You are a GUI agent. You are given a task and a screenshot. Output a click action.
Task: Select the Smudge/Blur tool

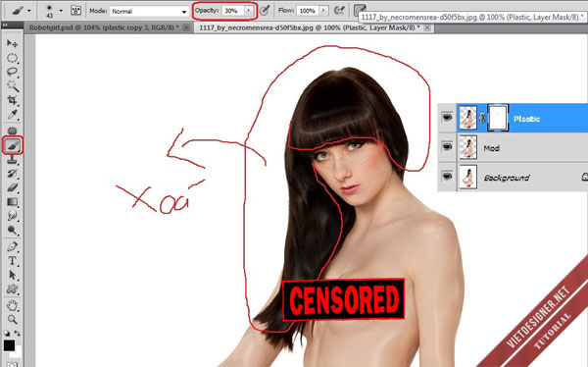coord(12,216)
